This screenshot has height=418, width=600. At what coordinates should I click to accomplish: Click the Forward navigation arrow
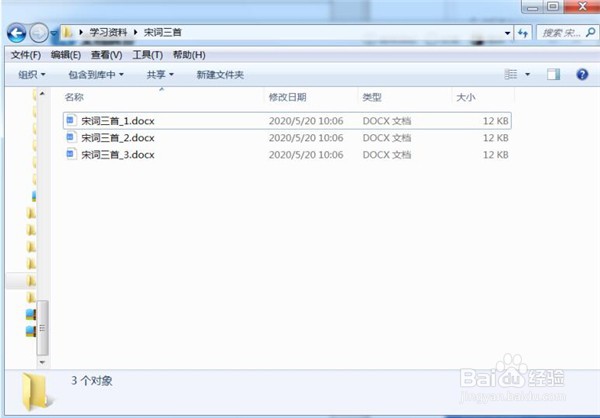tap(39, 33)
